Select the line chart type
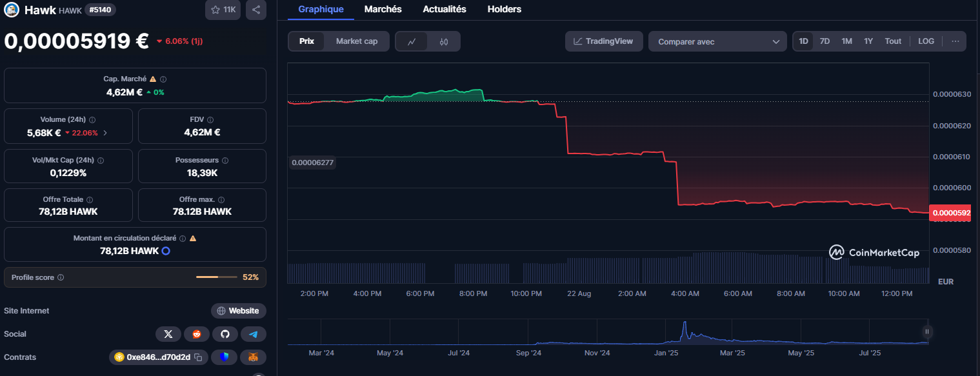The width and height of the screenshot is (980, 376). pyautogui.click(x=412, y=41)
